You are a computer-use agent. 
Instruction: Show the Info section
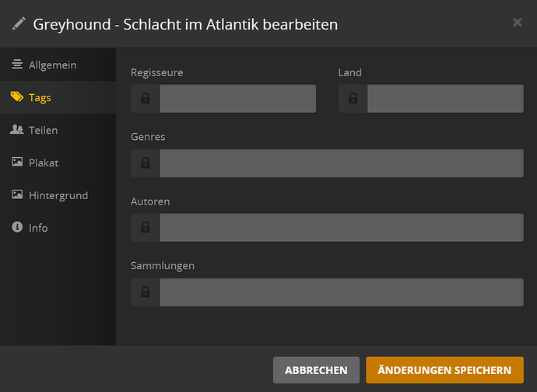38,228
